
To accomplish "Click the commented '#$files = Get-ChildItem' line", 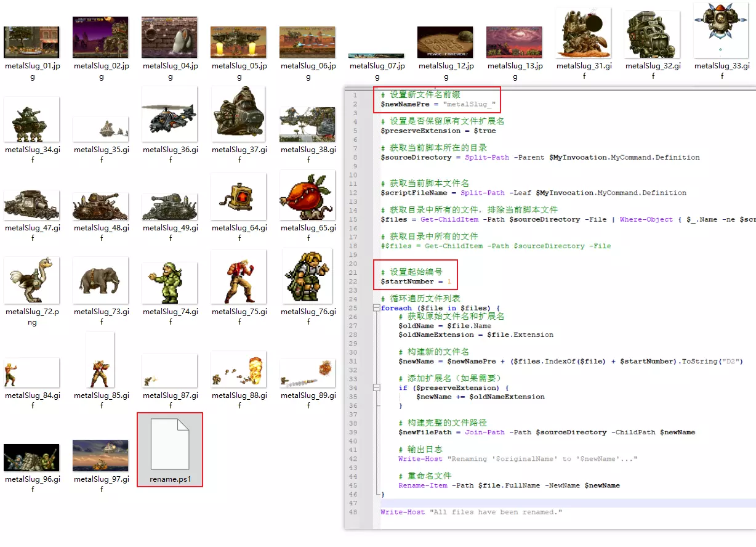I will click(x=496, y=246).
